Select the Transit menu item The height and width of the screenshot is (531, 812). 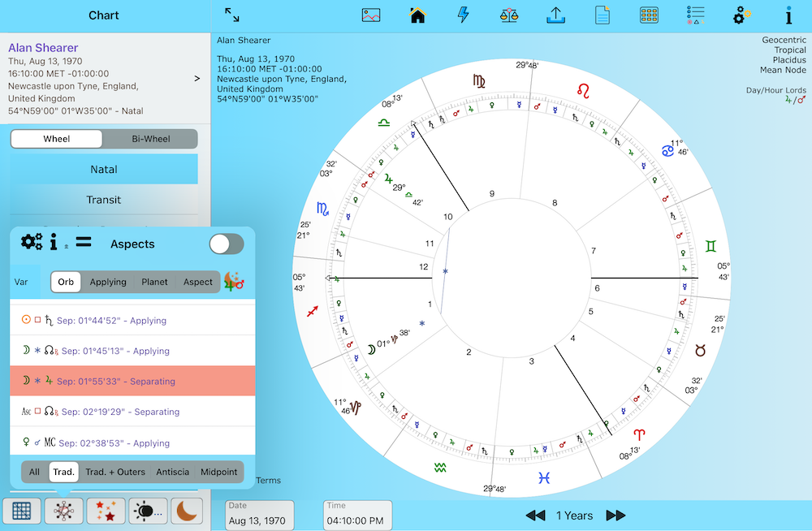click(104, 200)
